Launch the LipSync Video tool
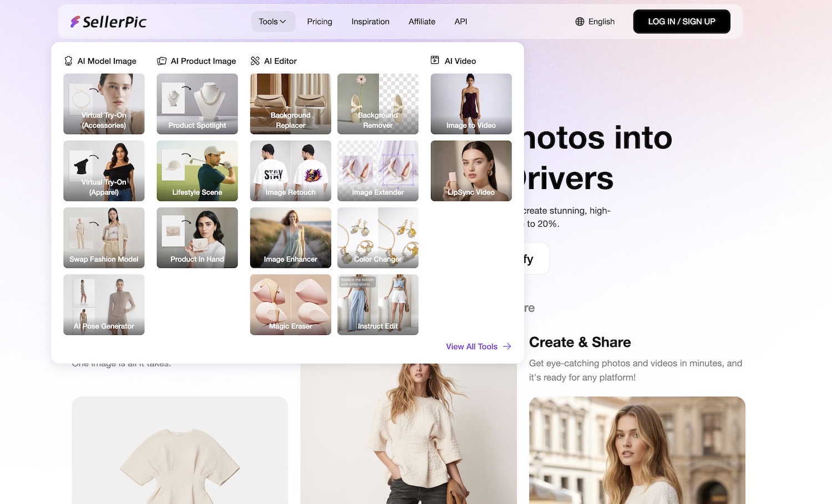832x504 pixels. click(471, 171)
